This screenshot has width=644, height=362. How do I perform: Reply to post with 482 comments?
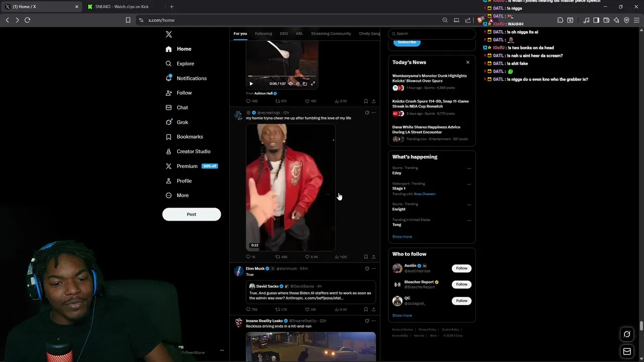(252, 101)
